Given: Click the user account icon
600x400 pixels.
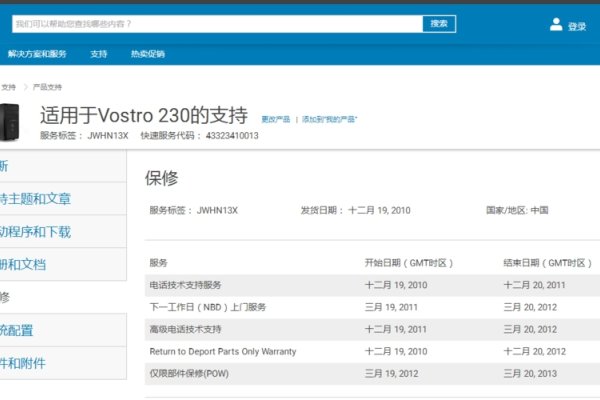Looking at the screenshot, I should [556, 24].
